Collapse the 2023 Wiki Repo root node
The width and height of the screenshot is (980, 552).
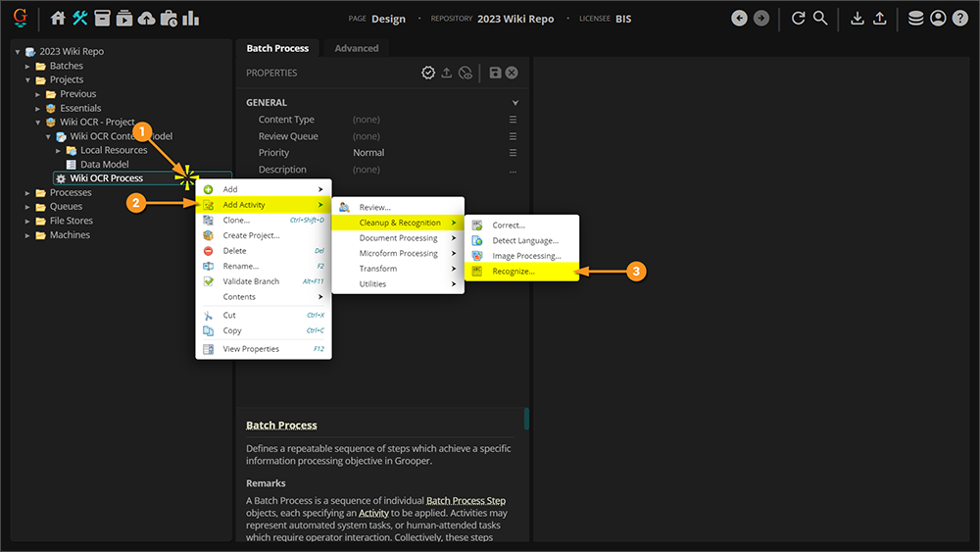18,52
